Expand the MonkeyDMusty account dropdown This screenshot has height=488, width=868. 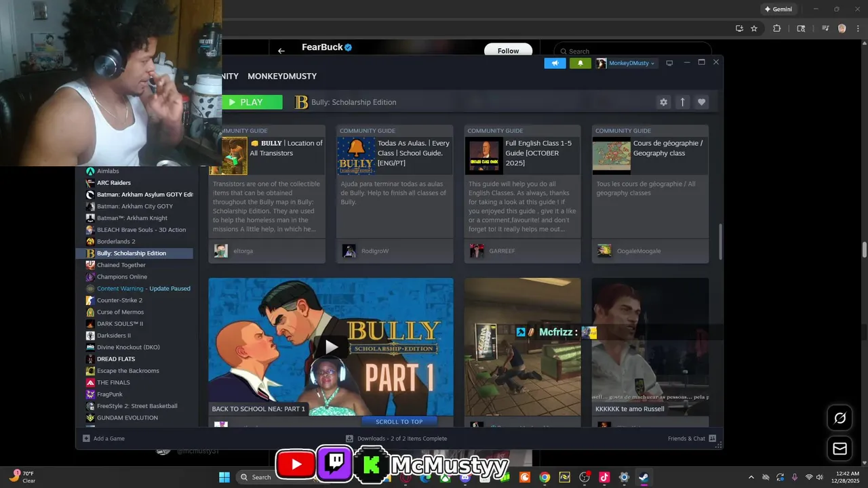pos(626,63)
